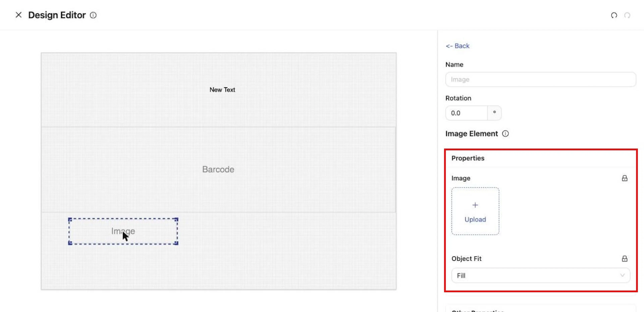Click the 'Properties' section heading

click(x=468, y=158)
